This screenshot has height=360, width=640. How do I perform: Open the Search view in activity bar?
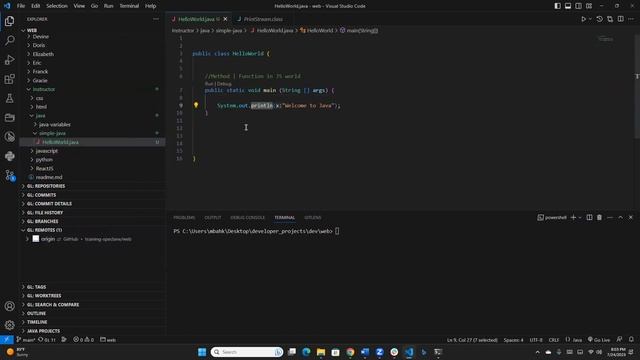tap(9, 40)
